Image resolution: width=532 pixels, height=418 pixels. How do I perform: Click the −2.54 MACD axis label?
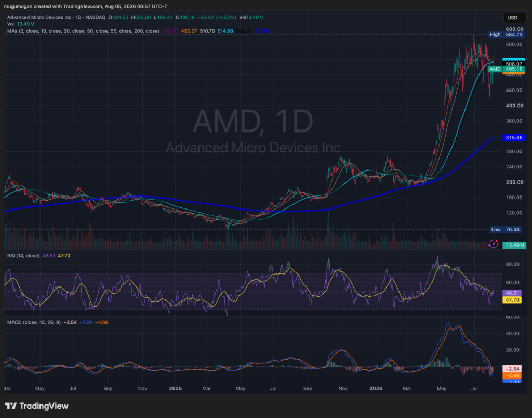512,369
